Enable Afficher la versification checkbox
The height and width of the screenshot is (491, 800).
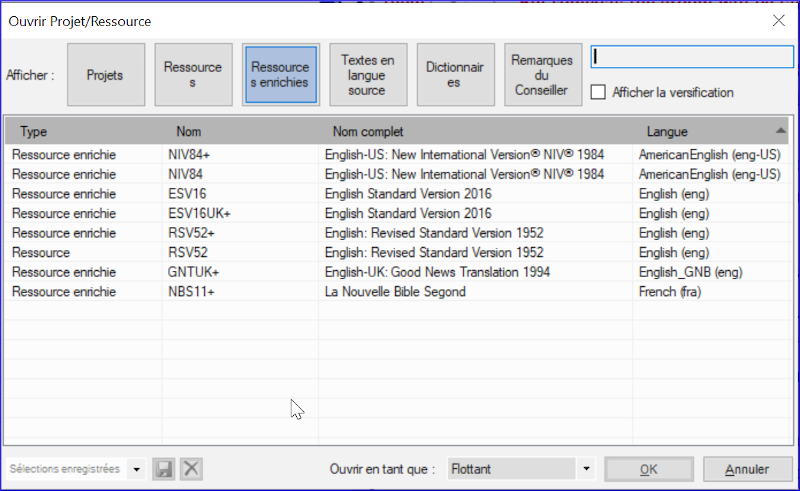(598, 92)
